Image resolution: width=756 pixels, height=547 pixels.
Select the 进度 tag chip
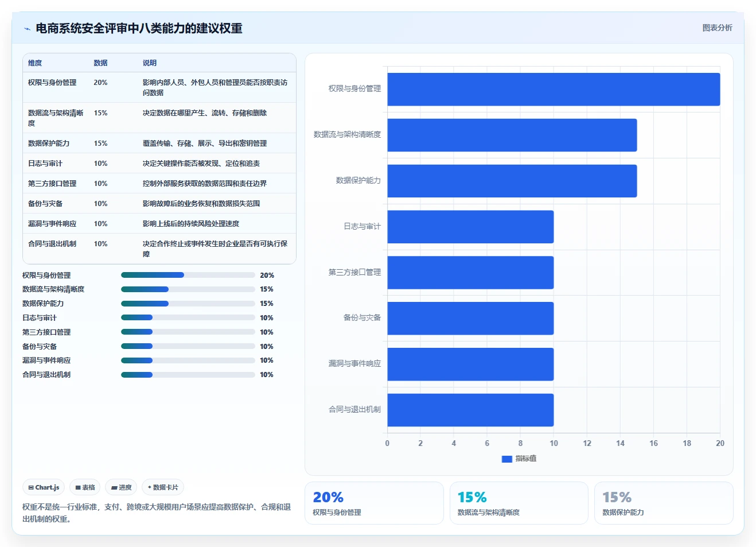coord(121,487)
